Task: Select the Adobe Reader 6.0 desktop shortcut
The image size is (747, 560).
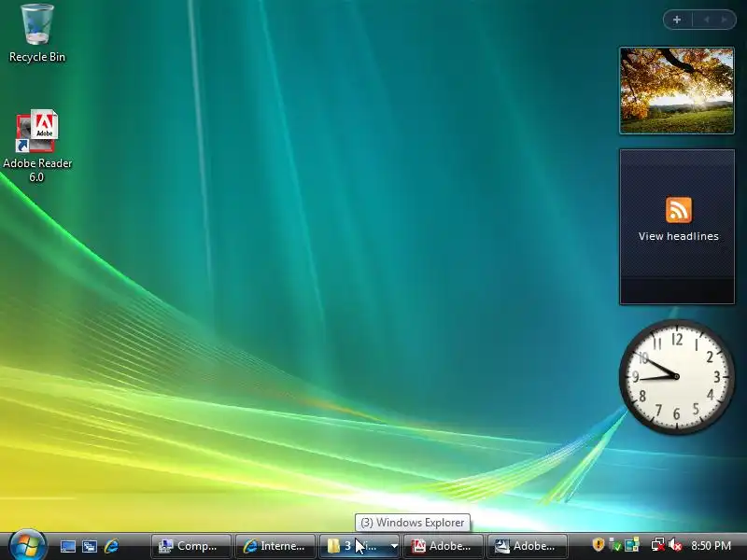Action: 37,146
